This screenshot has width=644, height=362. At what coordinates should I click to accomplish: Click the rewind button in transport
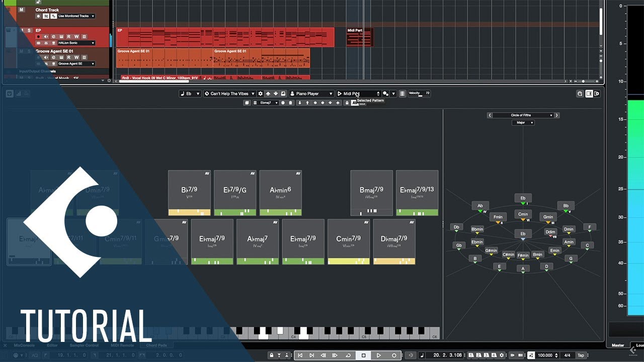click(x=323, y=355)
